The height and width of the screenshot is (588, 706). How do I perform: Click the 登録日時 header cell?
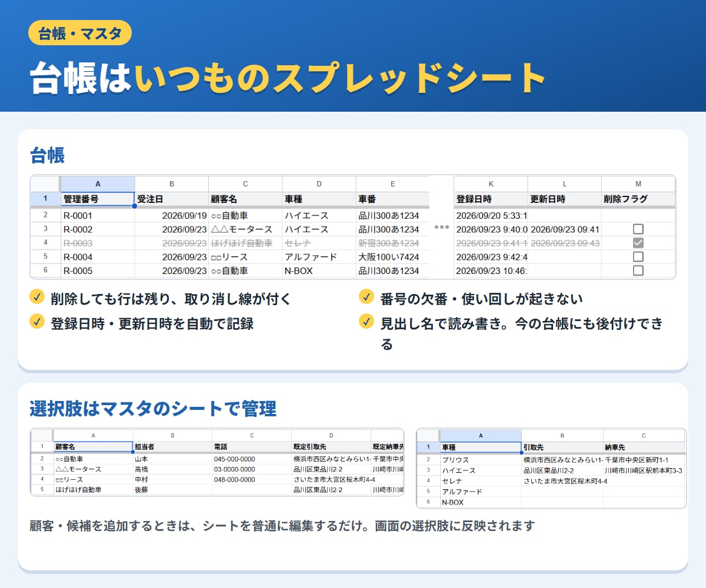[491, 199]
